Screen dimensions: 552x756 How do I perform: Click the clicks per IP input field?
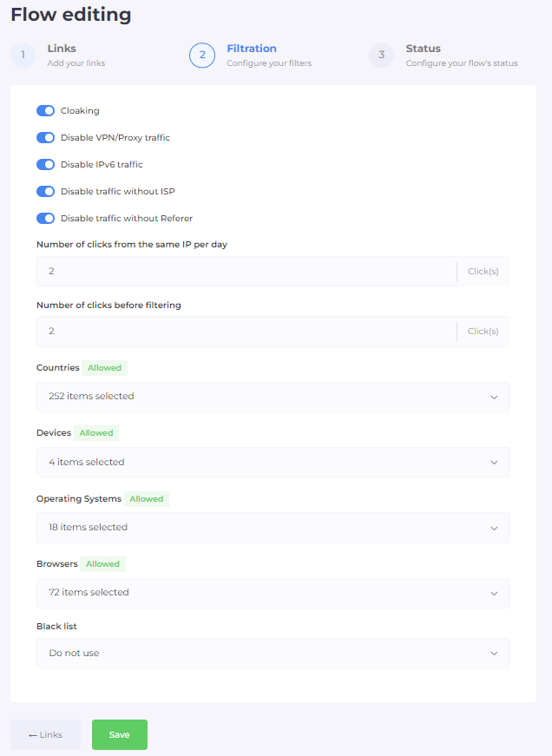[x=246, y=272]
